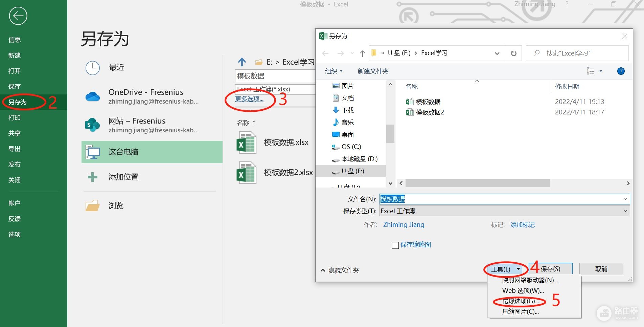Click file name field in backstage pane

click(x=275, y=76)
